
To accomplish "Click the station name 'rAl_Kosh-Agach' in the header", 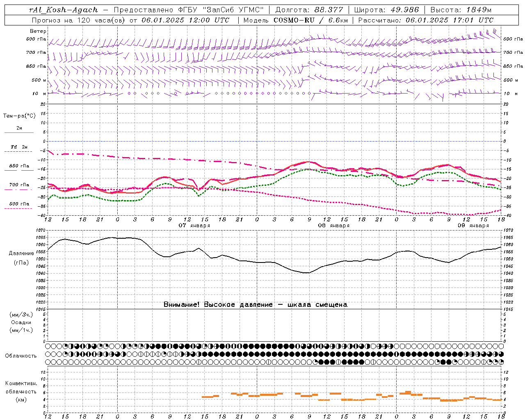I will tap(64, 10).
